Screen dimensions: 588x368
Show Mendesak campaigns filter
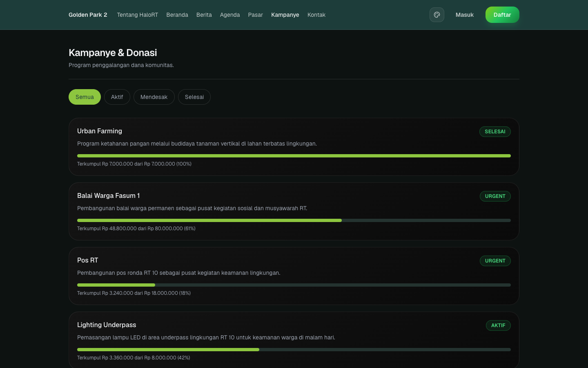click(154, 97)
